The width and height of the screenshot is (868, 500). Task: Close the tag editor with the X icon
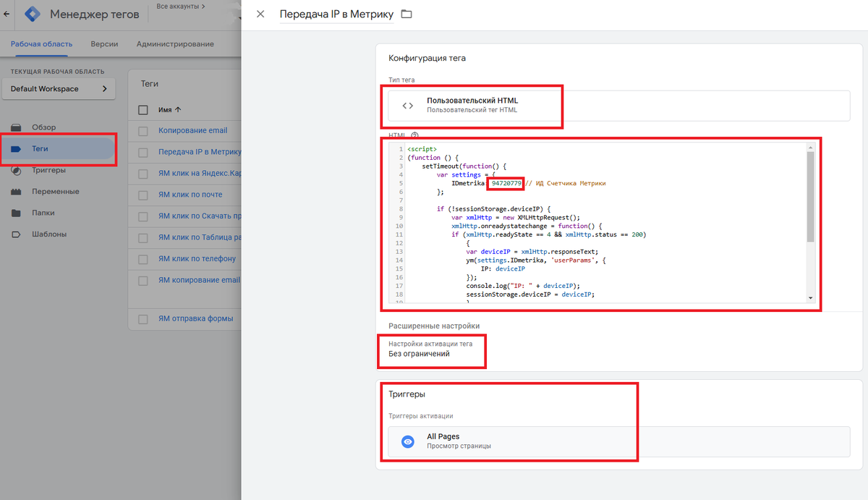click(260, 14)
